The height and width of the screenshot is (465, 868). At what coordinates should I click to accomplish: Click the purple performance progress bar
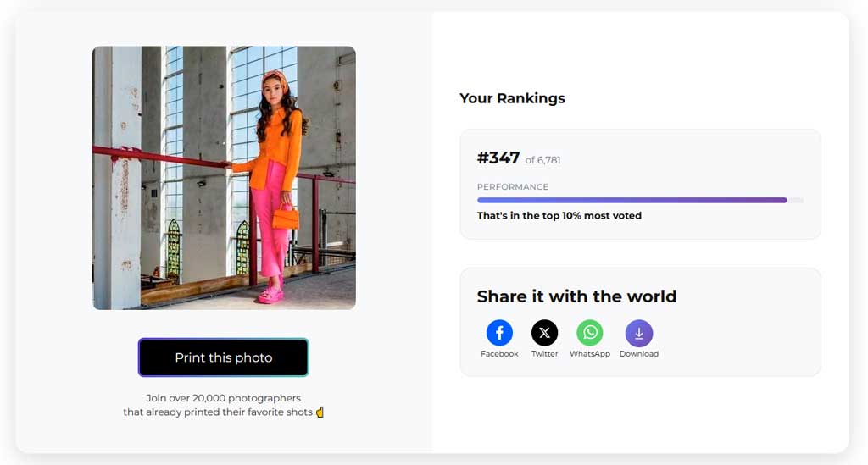coord(632,200)
